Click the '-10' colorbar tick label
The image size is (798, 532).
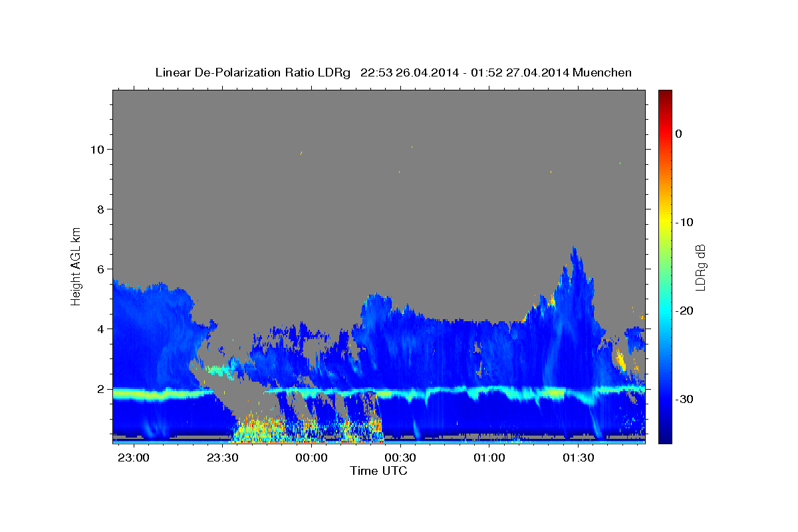click(684, 222)
